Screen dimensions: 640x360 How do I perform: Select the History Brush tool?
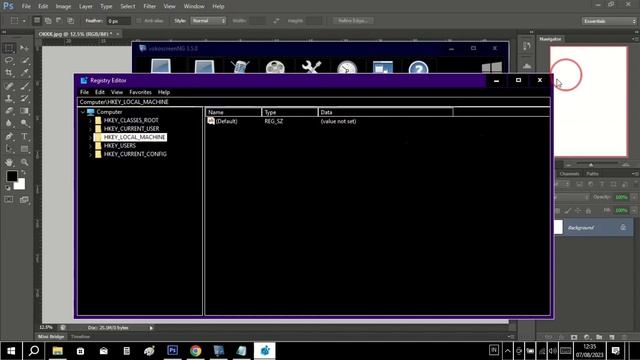click(24, 98)
